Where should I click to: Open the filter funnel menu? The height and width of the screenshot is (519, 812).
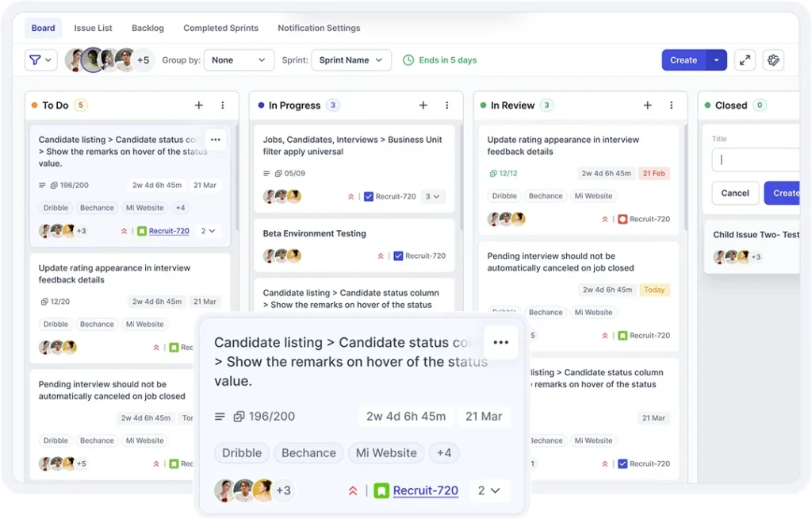tap(40, 60)
